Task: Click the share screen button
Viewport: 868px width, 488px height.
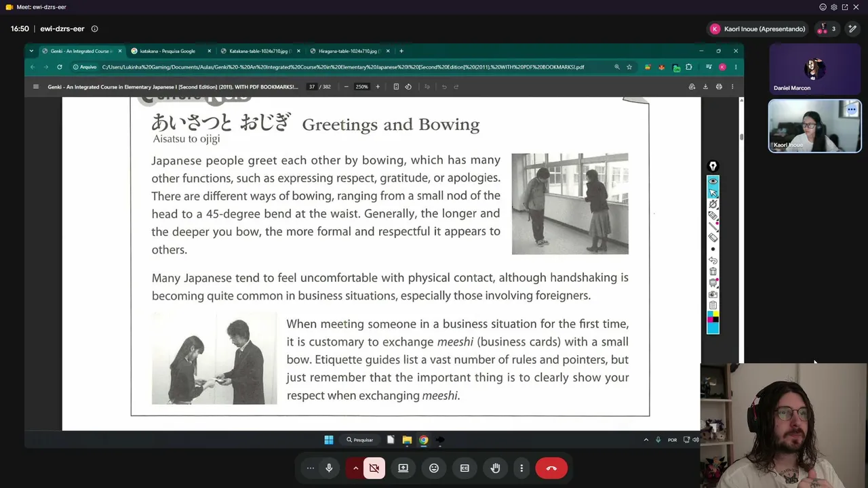Action: [403, 468]
